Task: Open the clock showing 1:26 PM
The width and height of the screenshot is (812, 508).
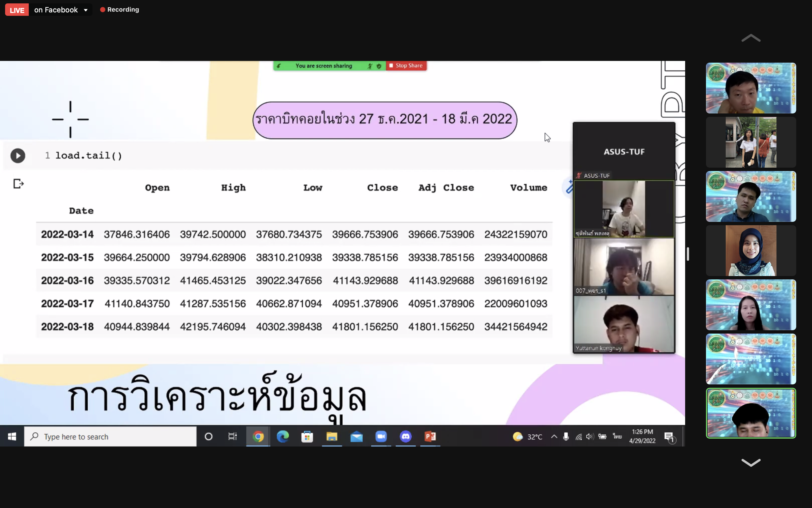Action: 642,436
